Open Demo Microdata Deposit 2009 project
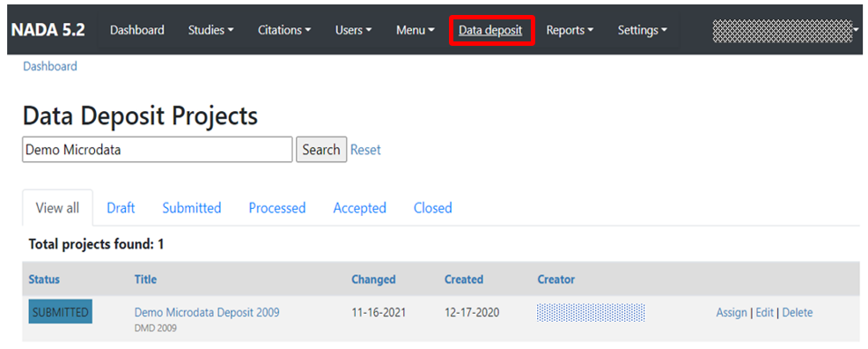The image size is (868, 349). coord(207,313)
